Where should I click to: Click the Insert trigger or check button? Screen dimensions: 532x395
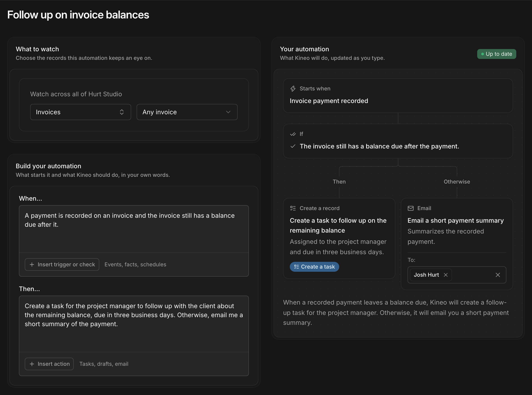(x=62, y=265)
